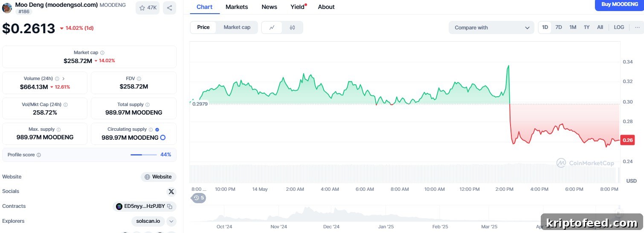Switch to line chart icon
Screen dimensions: 644x233
[x=272, y=27]
